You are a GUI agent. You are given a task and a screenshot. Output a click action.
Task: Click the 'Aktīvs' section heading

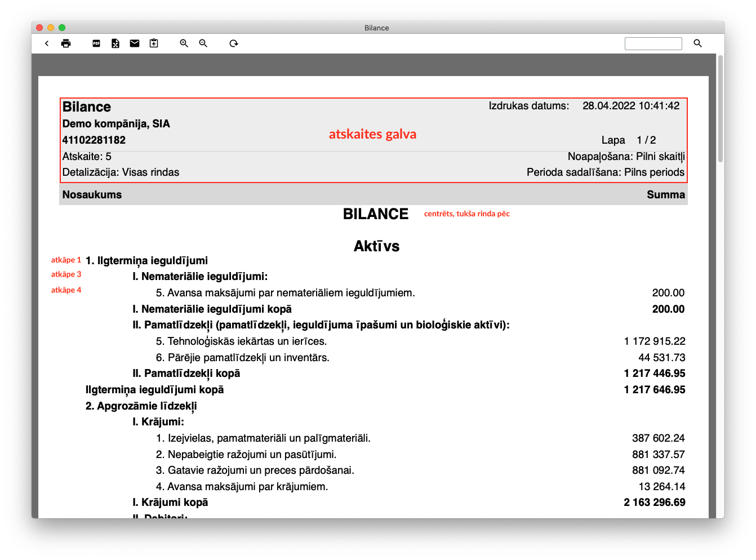376,246
